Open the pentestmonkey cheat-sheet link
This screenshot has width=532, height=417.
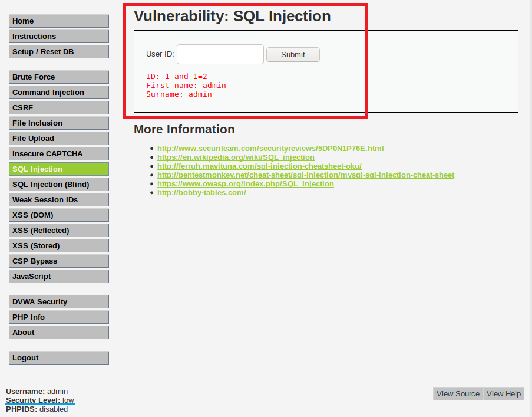click(x=305, y=175)
